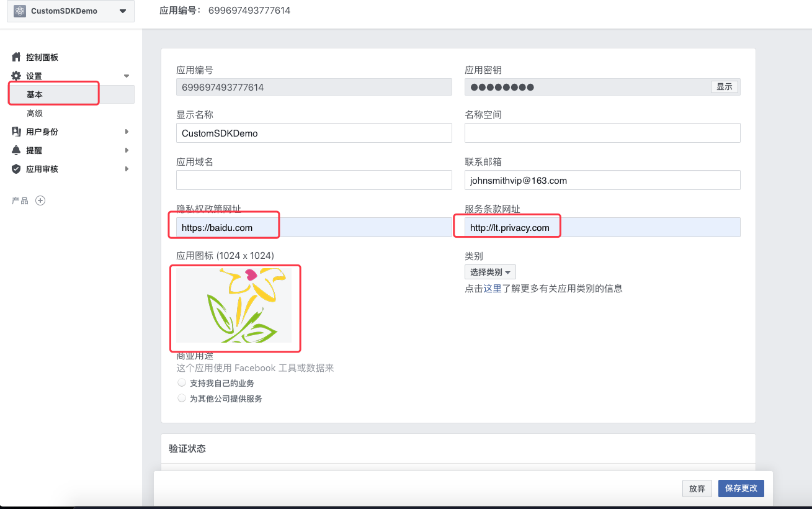Select the 用户身份 sidebar icon

(15, 132)
